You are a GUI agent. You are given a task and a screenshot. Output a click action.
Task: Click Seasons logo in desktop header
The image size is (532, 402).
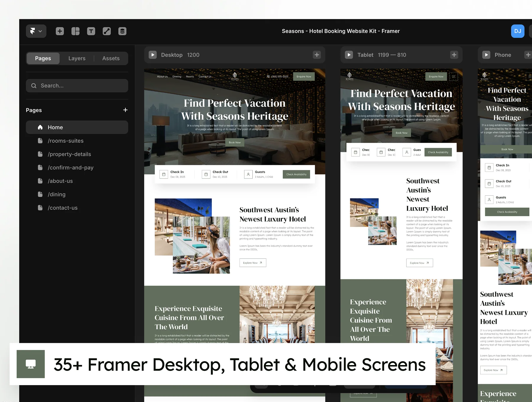pyautogui.click(x=235, y=76)
